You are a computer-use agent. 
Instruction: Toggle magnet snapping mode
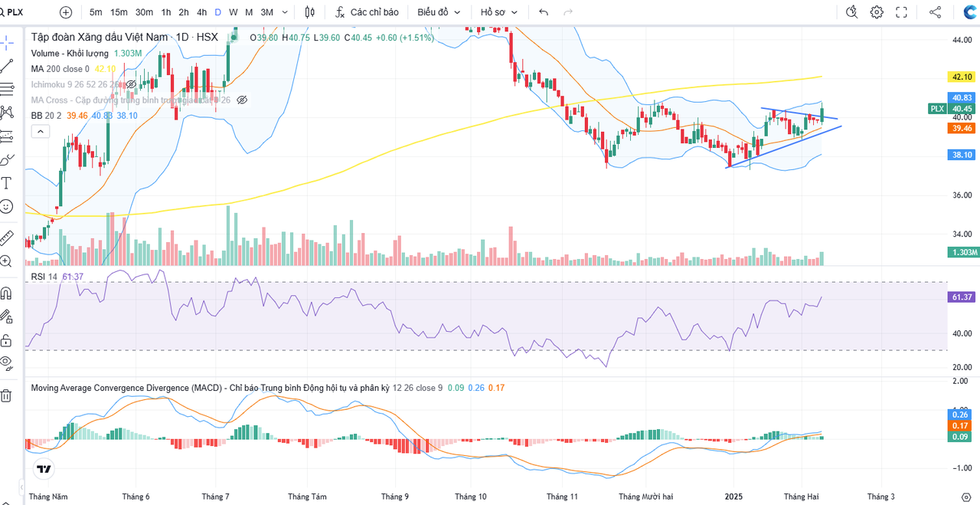point(6,293)
